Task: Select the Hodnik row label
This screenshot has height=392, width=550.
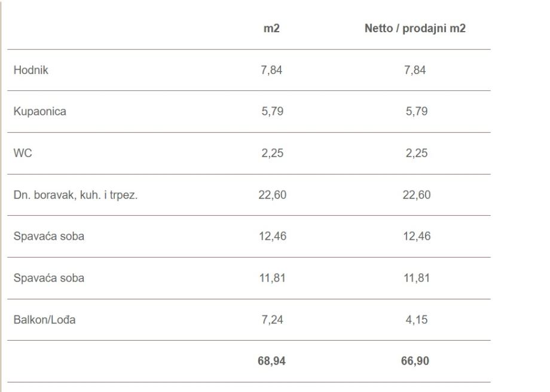Action: click(x=30, y=70)
